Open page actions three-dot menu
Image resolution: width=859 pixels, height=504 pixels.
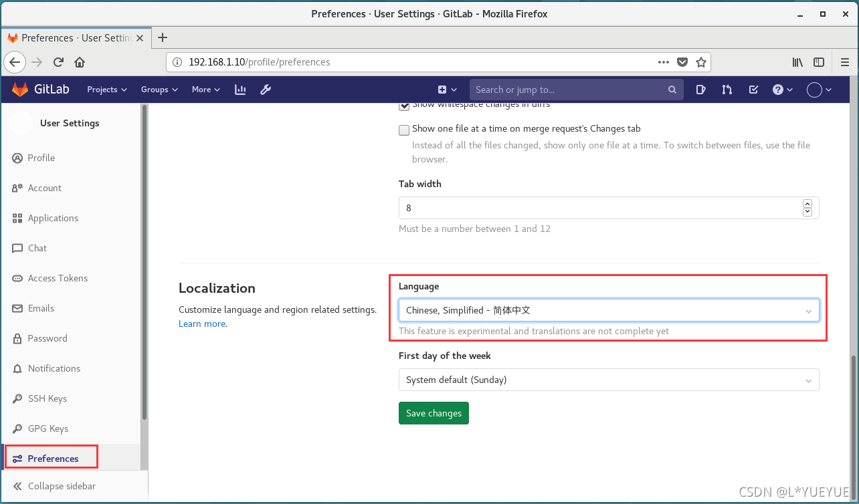pos(664,62)
